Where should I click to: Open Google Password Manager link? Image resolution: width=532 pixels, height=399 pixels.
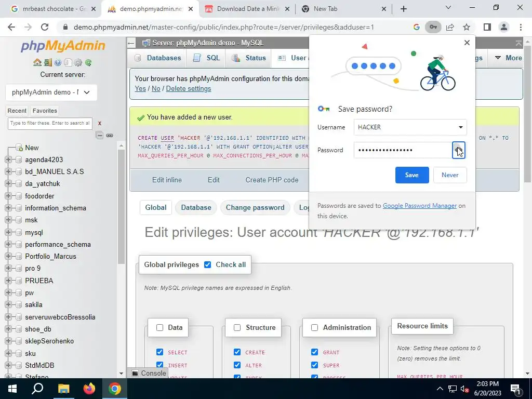(x=419, y=206)
